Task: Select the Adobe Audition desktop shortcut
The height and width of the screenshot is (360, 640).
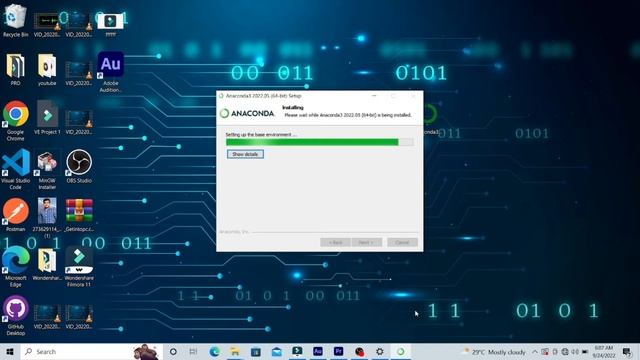Action: tap(110, 72)
